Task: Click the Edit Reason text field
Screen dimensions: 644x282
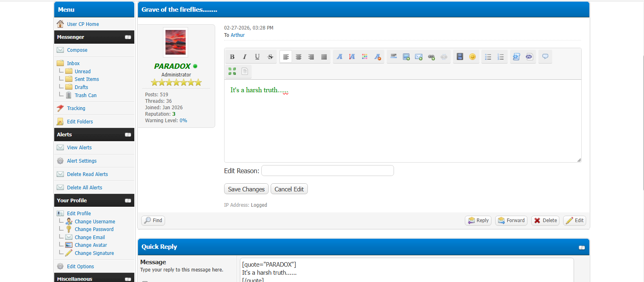Action: click(x=327, y=171)
